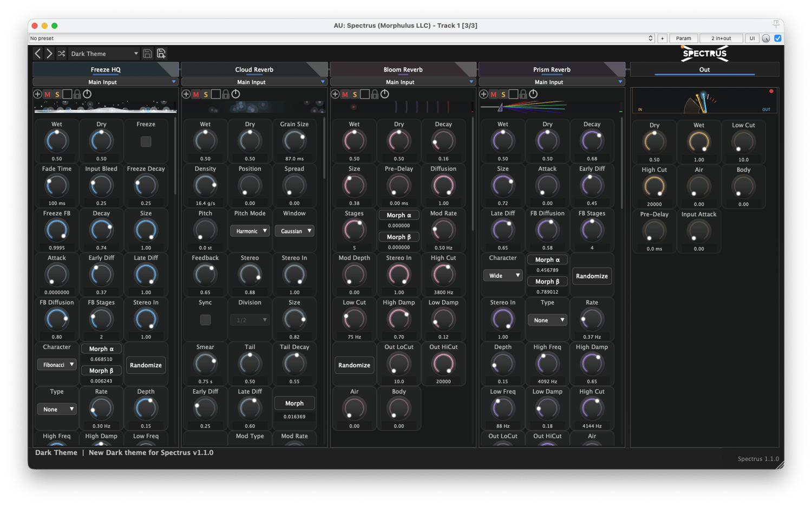Image resolution: width=812 pixels, height=506 pixels.
Task: Open Prism Reverb Main Input dropdown
Action: click(552, 82)
